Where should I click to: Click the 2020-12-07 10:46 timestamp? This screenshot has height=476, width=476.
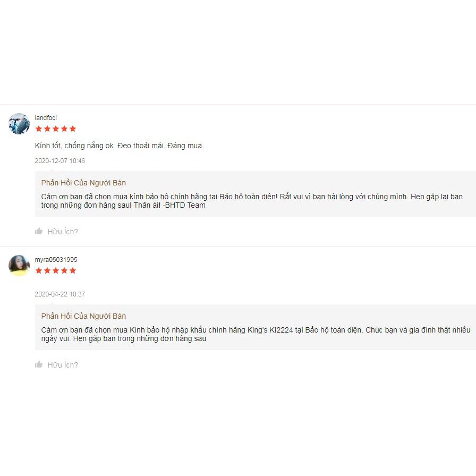point(59,161)
